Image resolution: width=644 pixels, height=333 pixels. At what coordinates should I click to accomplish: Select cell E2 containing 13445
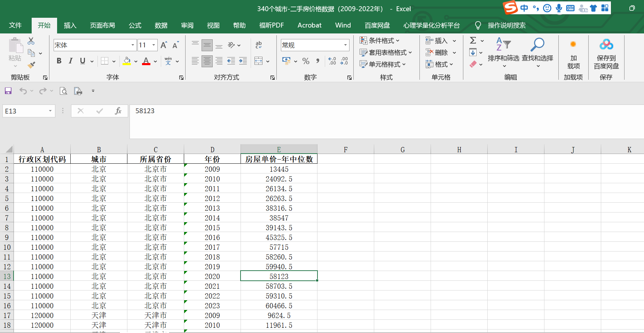click(x=279, y=169)
